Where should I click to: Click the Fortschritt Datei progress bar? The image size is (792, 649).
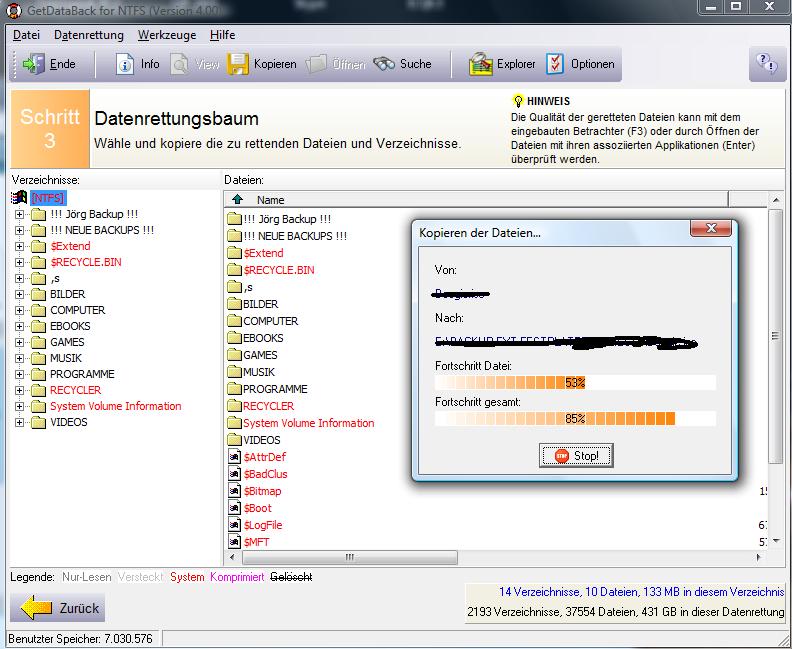point(575,382)
